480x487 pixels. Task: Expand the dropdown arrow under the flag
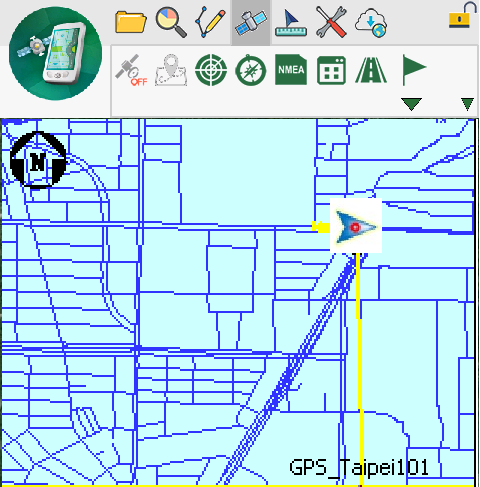pyautogui.click(x=411, y=104)
